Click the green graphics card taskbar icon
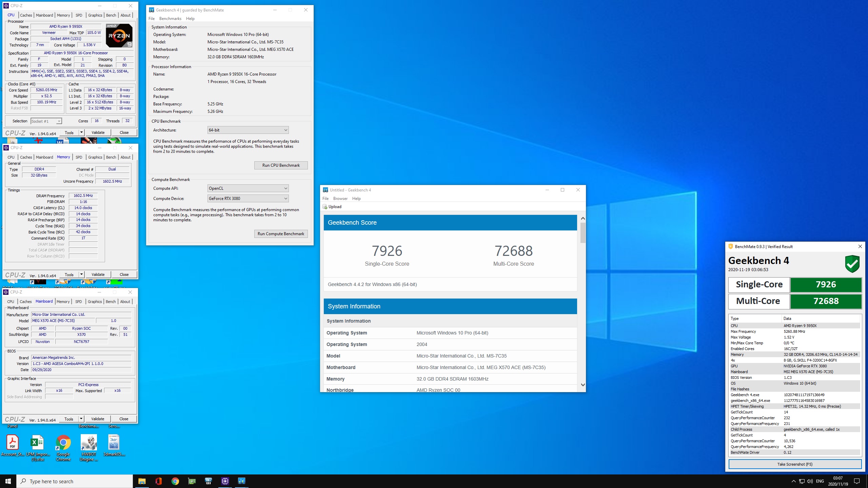The height and width of the screenshot is (488, 868). click(192, 481)
